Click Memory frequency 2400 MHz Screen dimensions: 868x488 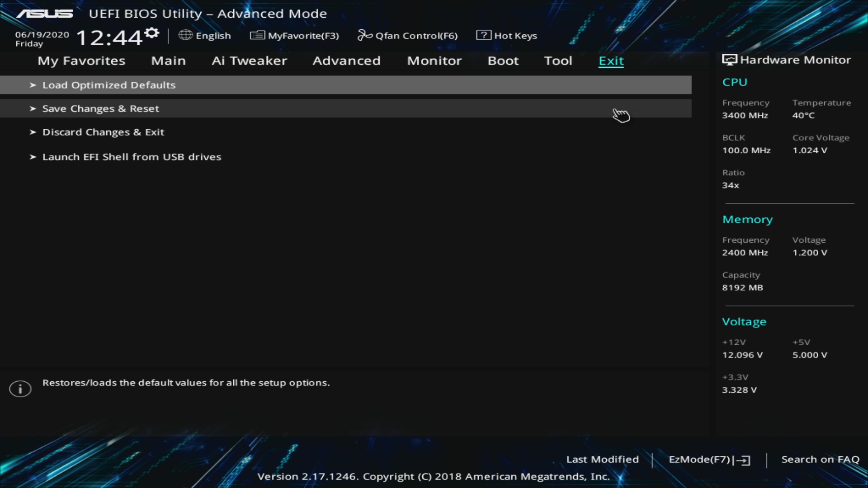pos(745,253)
